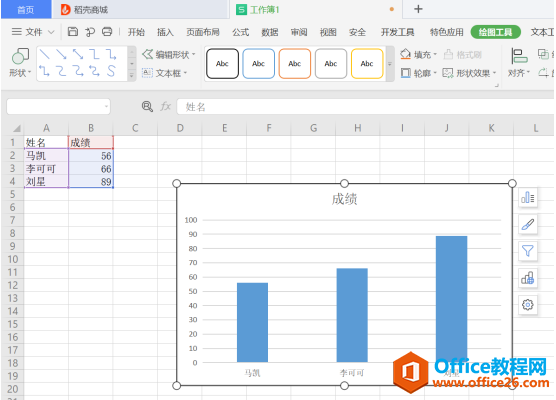556x400 pixels.
Task: Click the 编辑形状 button
Action: (x=169, y=55)
